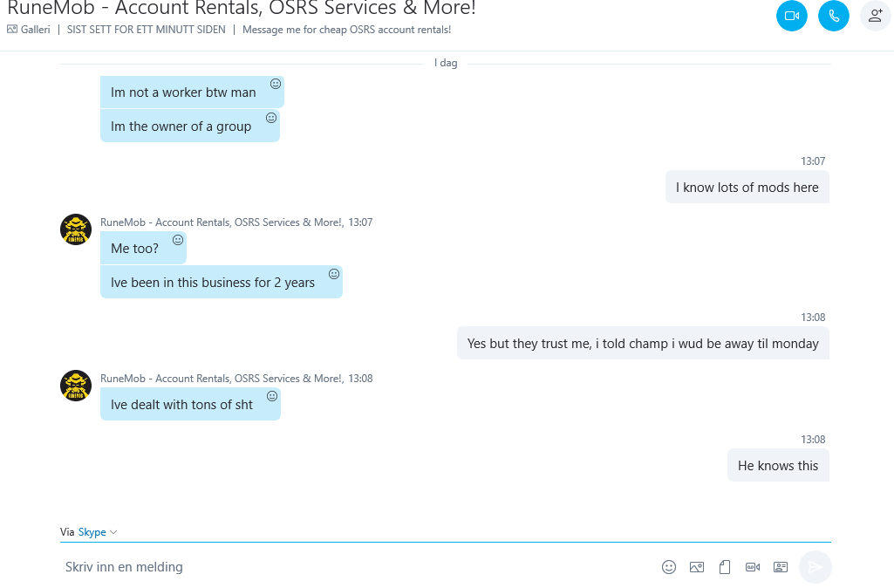Open the Galleri link in header
The height and width of the screenshot is (588, 894).
[x=29, y=29]
